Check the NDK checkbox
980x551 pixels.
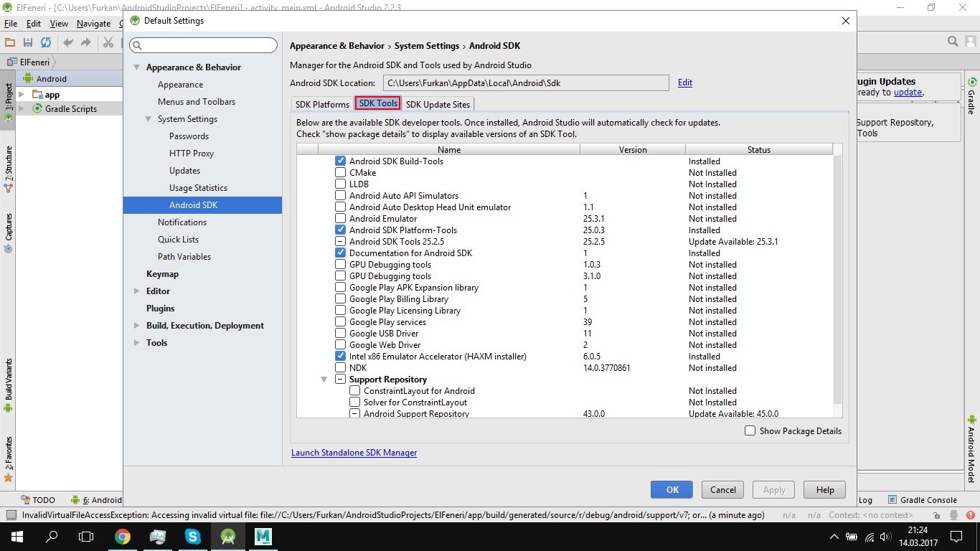click(x=340, y=368)
